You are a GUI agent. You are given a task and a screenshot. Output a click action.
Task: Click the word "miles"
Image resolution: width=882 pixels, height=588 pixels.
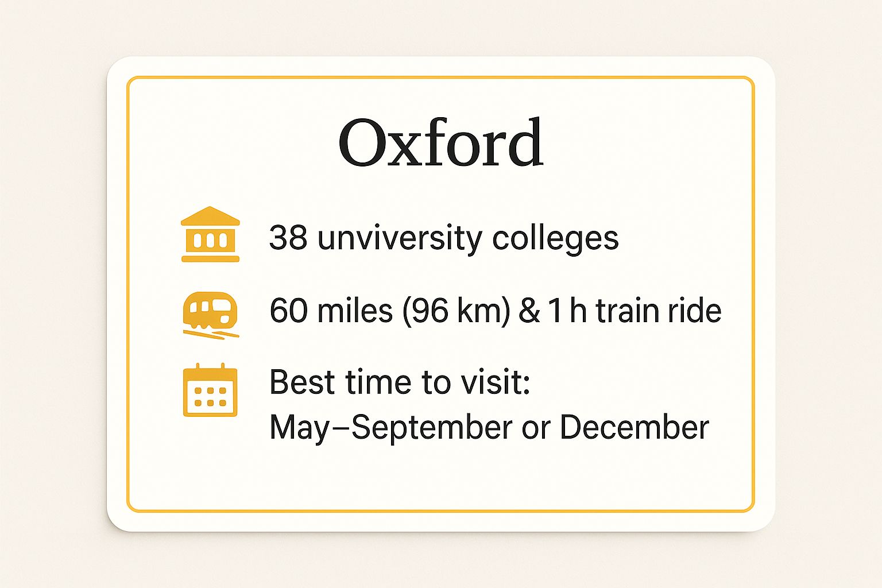[x=355, y=311]
